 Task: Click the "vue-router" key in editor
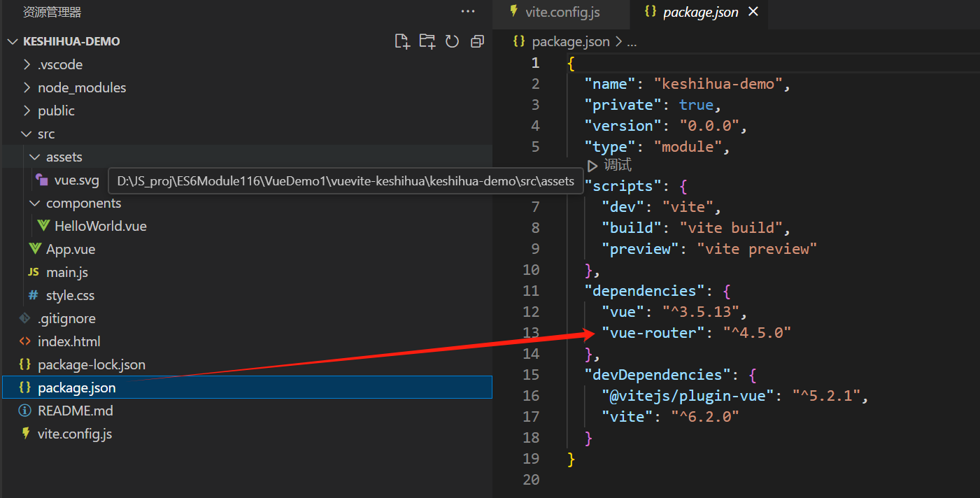coord(653,332)
